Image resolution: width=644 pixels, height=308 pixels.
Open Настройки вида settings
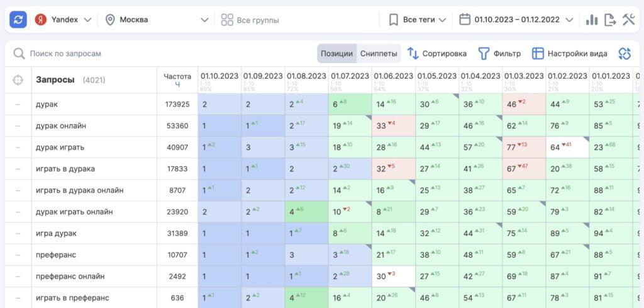(570, 54)
